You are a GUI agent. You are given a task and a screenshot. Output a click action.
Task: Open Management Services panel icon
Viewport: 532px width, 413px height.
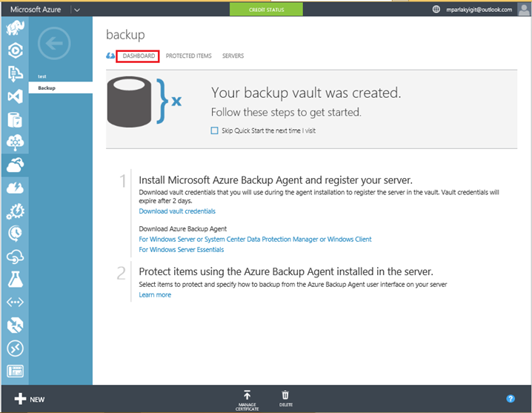15,371
